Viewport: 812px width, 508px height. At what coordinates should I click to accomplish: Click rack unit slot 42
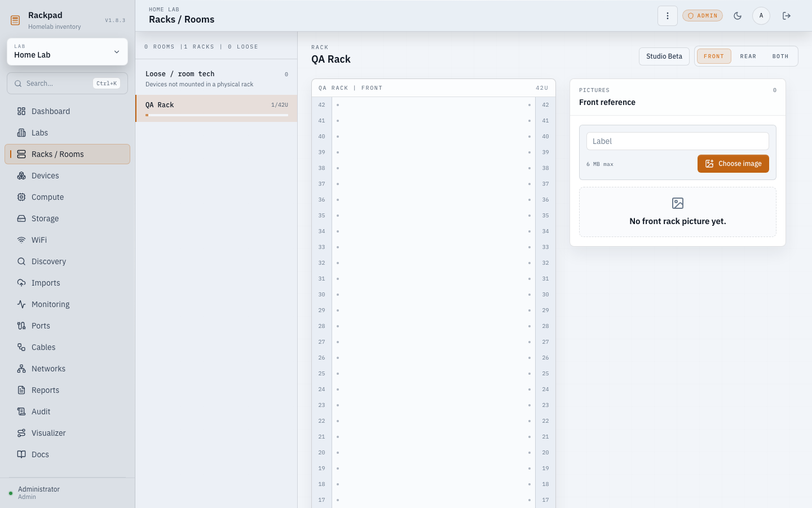[x=434, y=105]
